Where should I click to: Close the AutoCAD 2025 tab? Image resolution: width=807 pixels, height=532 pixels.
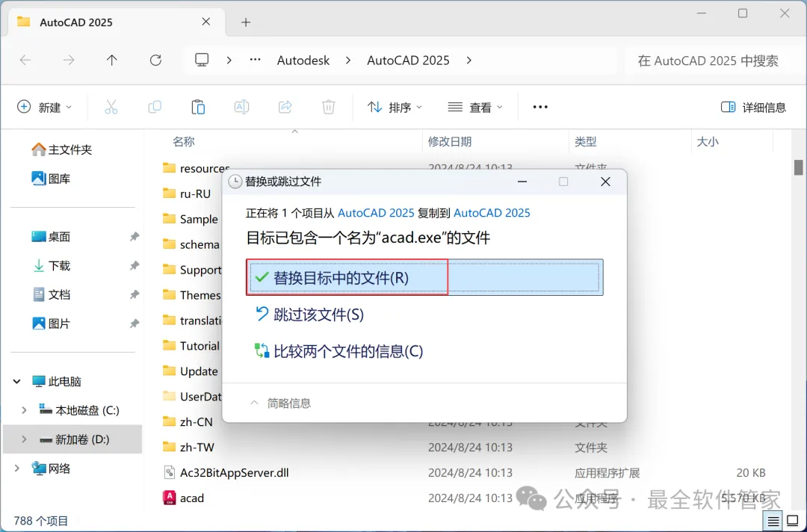point(206,22)
